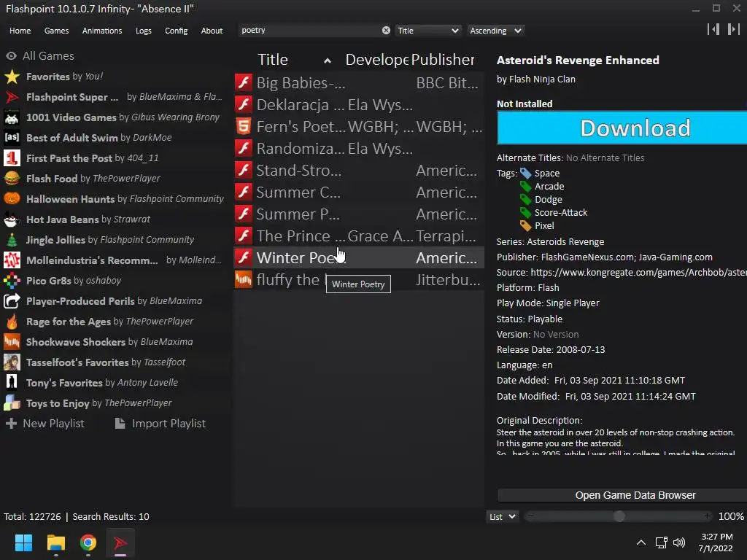
Task: Click the Pico Gr8s playlist icon
Action: click(12, 281)
